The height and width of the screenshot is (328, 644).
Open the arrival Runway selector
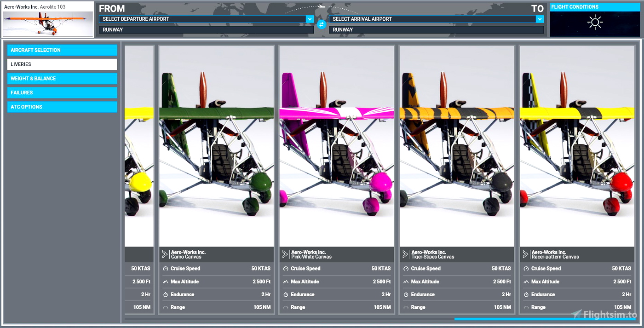tap(436, 29)
